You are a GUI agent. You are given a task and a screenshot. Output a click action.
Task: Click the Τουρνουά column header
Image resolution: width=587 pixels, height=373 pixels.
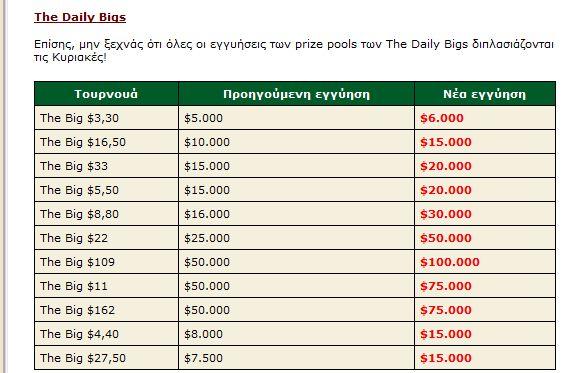(x=106, y=94)
